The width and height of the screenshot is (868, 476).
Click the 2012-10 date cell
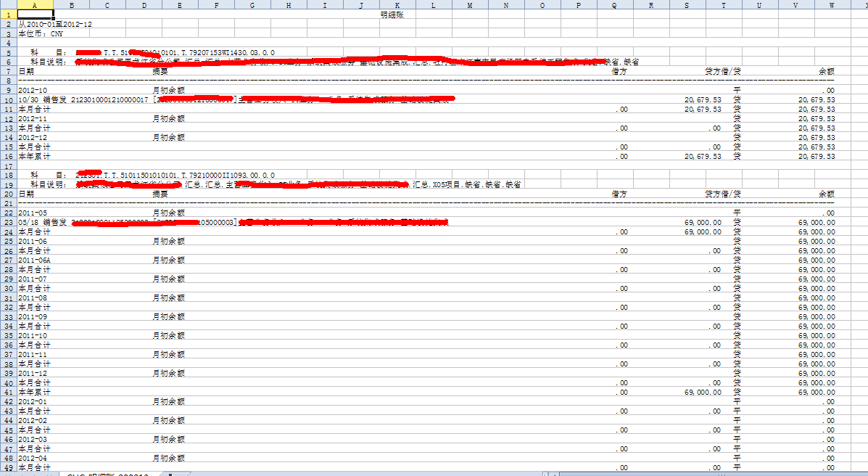33,90
